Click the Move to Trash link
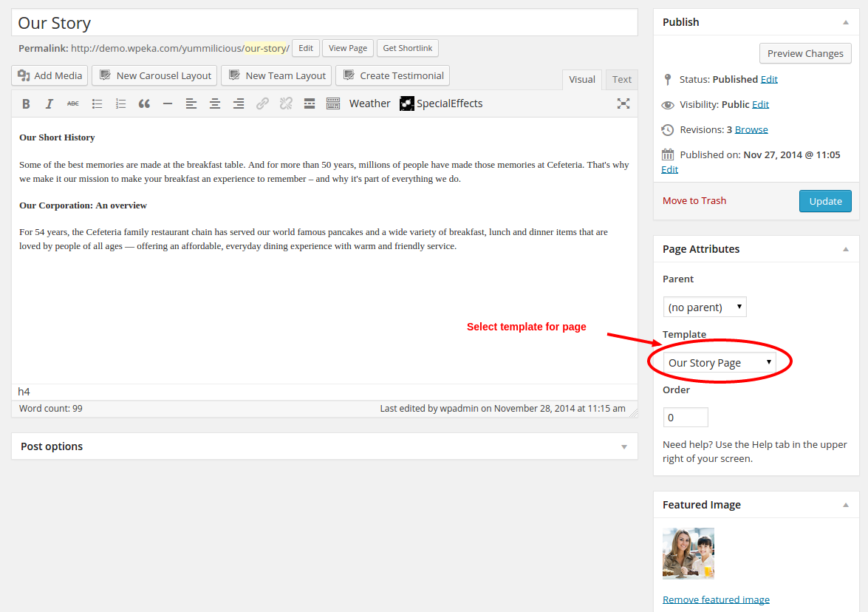Image resolution: width=868 pixels, height=612 pixels. click(694, 201)
